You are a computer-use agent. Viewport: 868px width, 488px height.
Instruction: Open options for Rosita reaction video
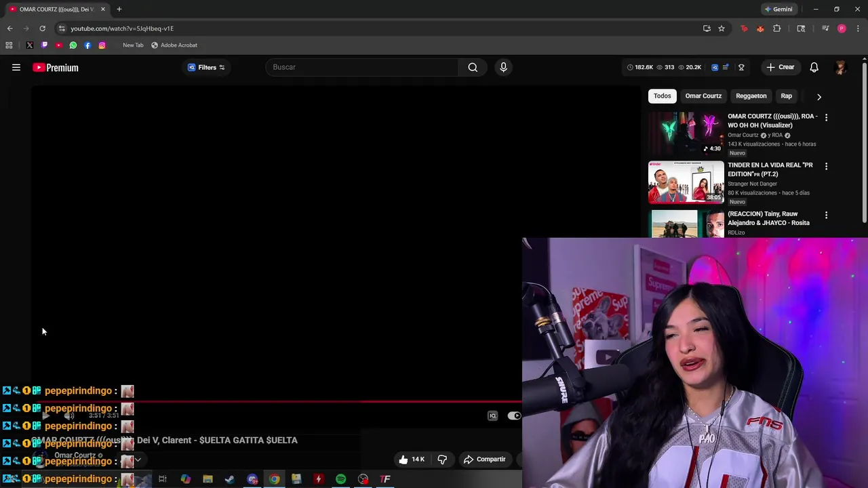coord(826,215)
